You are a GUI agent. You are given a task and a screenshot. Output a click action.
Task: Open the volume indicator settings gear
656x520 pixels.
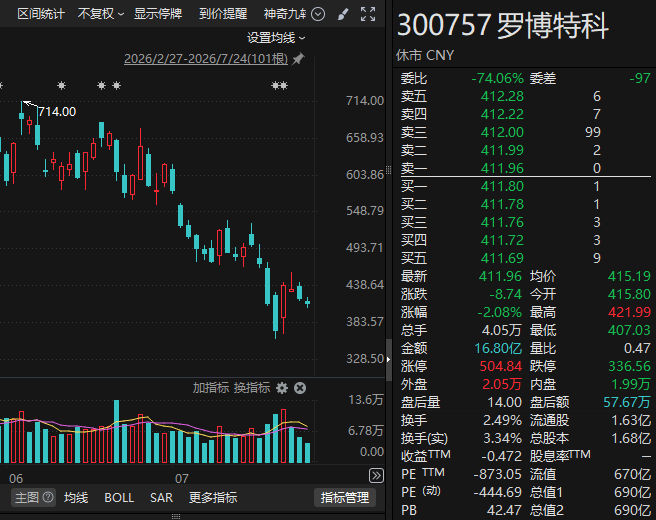[282, 388]
